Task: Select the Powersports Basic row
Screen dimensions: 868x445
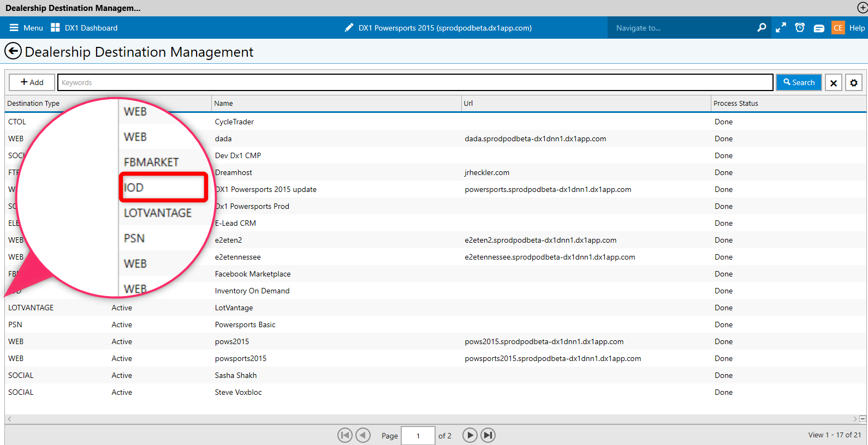Action: [x=436, y=324]
